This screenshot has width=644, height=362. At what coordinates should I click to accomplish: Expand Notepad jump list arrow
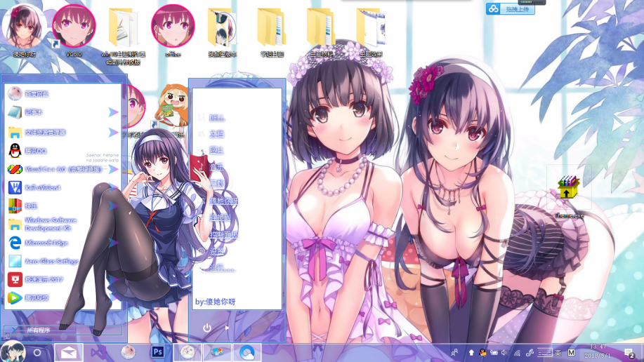(x=113, y=112)
